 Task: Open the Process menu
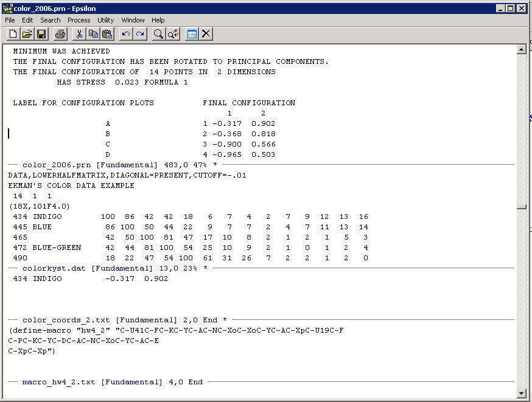tap(79, 20)
